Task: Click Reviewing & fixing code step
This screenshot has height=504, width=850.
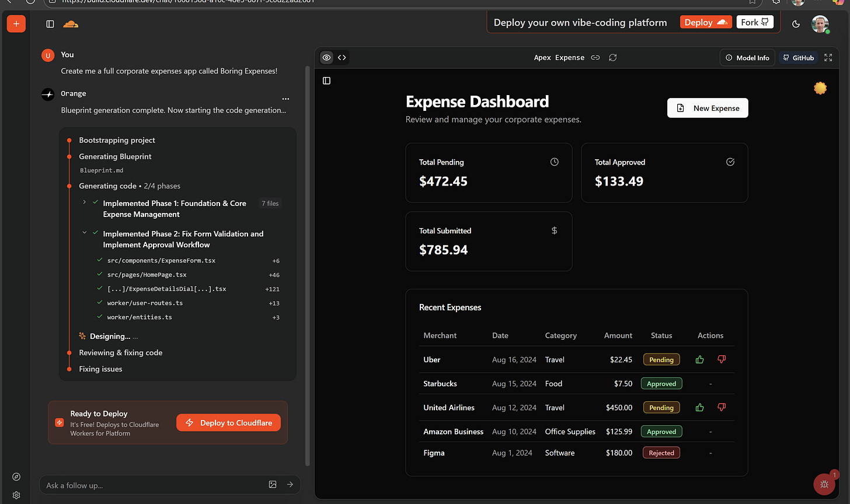Action: click(121, 352)
